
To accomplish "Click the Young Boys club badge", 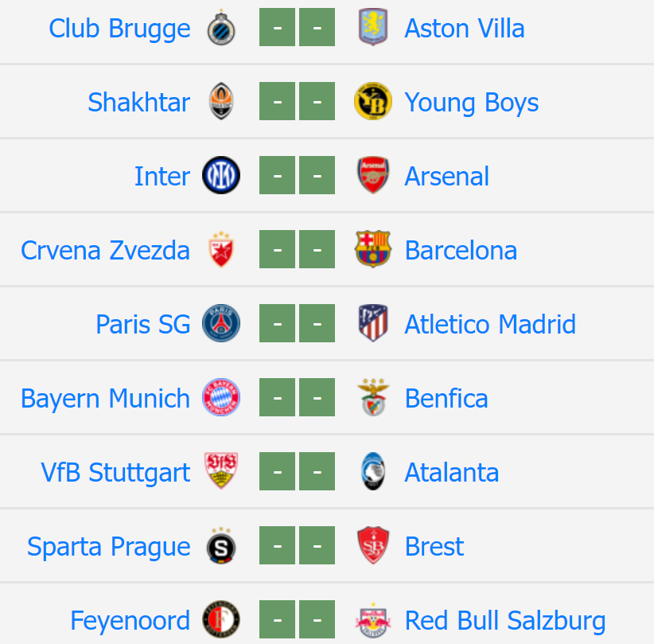I will pyautogui.click(x=373, y=101).
